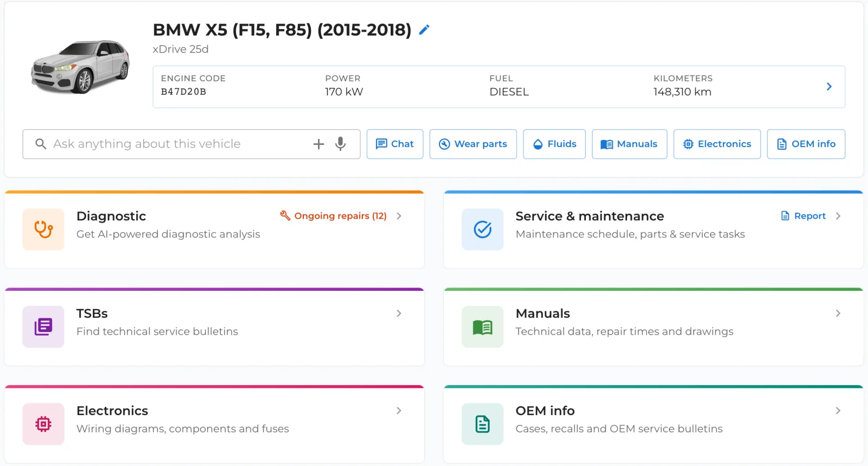Click the green Manuals book icon tile
This screenshot has width=868, height=466.
pos(482,327)
